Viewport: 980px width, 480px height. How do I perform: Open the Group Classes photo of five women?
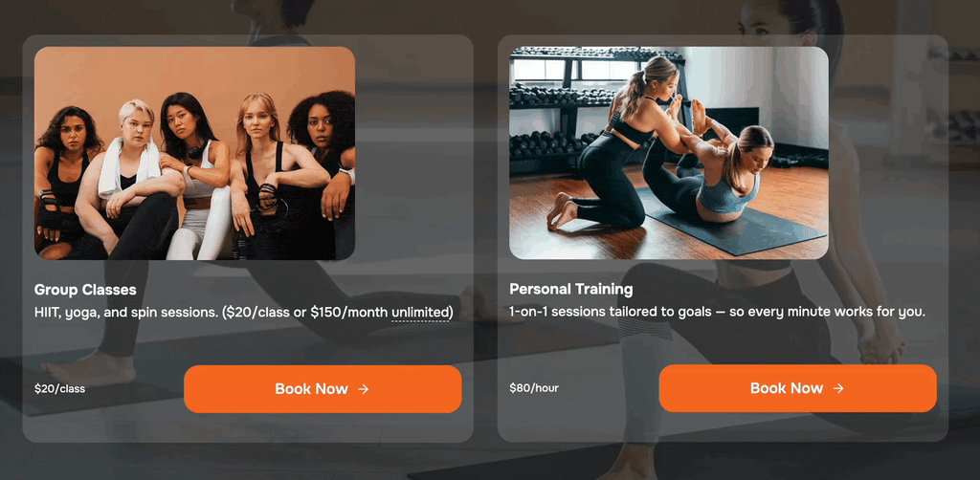coord(194,153)
